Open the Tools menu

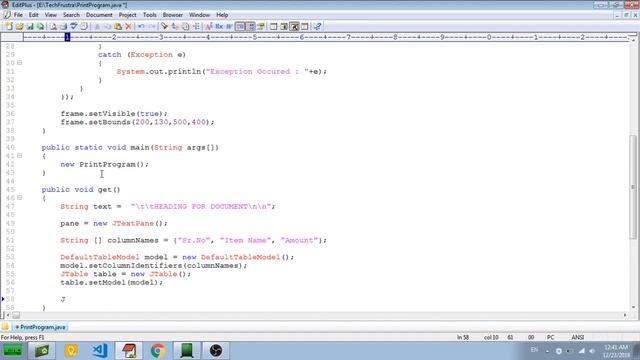(149, 15)
